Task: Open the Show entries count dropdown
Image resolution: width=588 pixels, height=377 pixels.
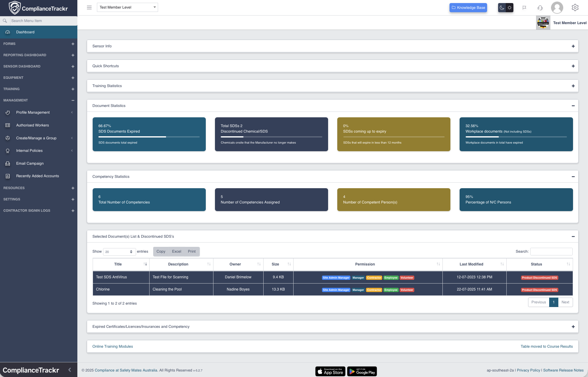Action: click(119, 252)
